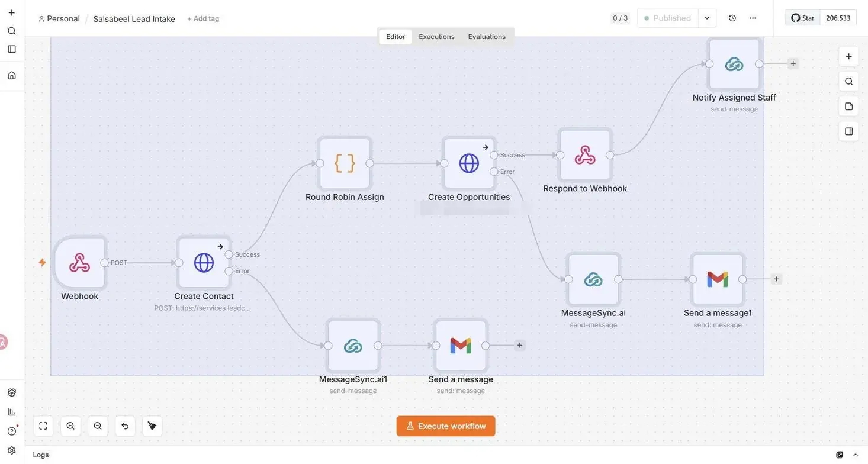Zoom in on the canvas
The image size is (868, 464).
[x=70, y=426]
